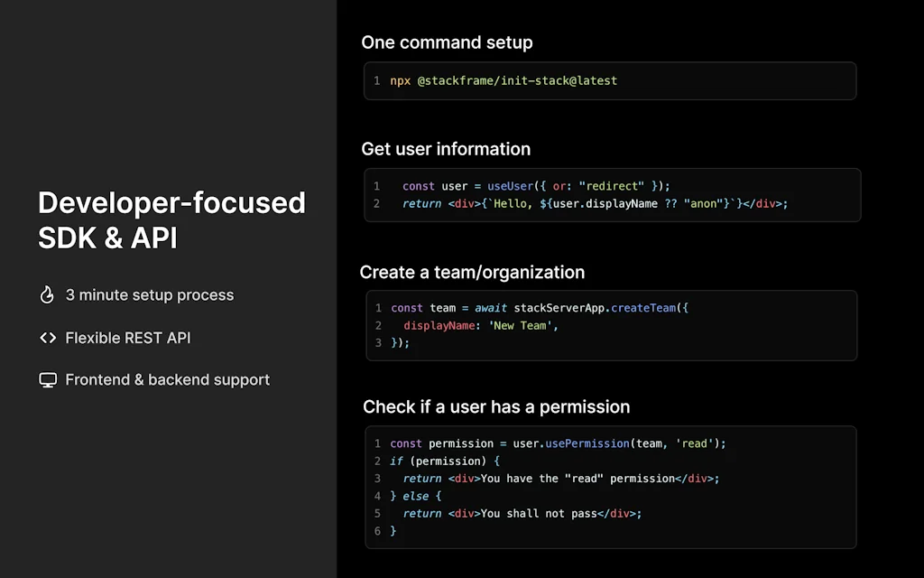
Task: Click the createTeam code snippet
Action: (610, 325)
